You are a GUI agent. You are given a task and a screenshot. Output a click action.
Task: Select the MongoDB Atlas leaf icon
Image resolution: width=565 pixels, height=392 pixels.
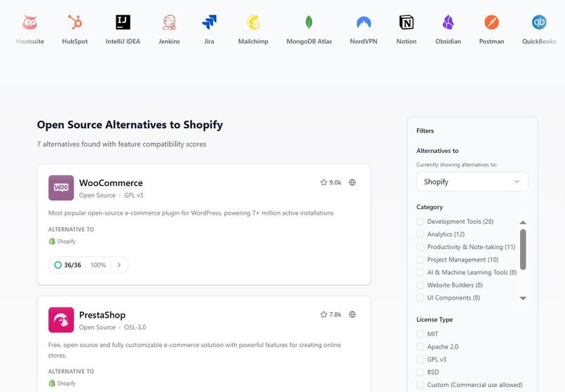(x=309, y=22)
